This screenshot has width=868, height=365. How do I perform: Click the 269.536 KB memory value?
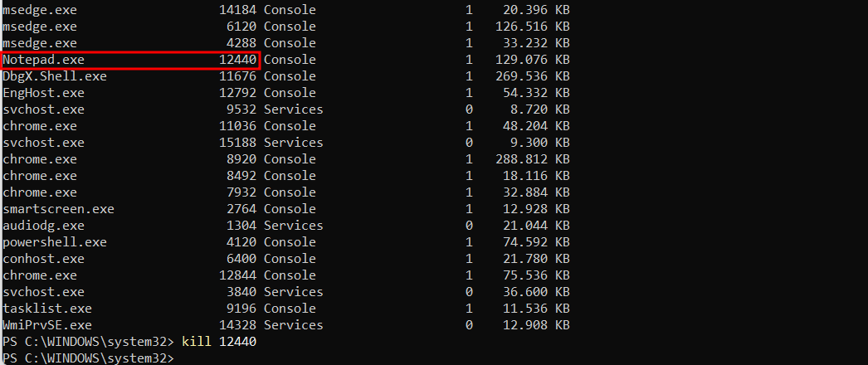[533, 76]
